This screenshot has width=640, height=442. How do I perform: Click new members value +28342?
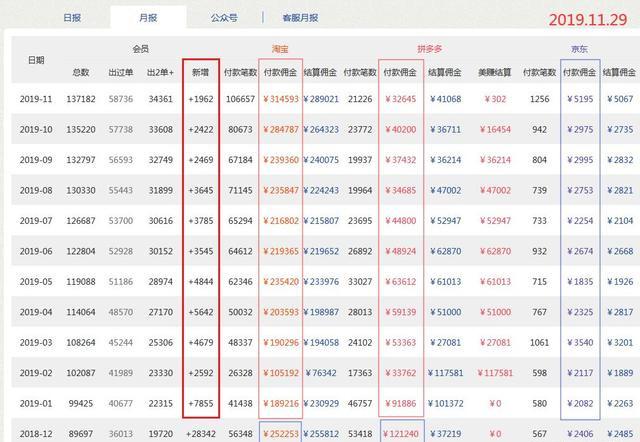200,433
